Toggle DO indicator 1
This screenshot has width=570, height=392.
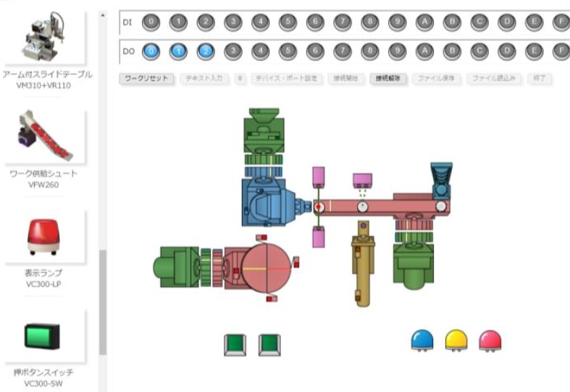(x=177, y=51)
